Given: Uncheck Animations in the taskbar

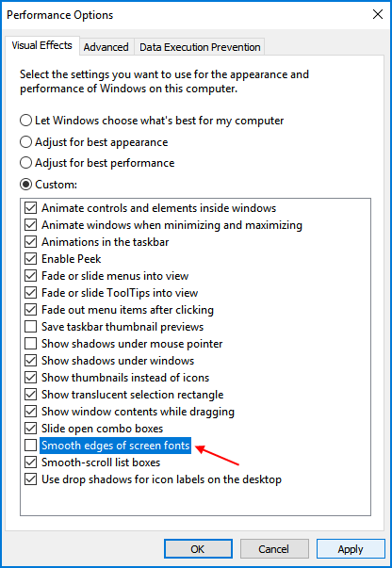Looking at the screenshot, I should pyautogui.click(x=31, y=242).
